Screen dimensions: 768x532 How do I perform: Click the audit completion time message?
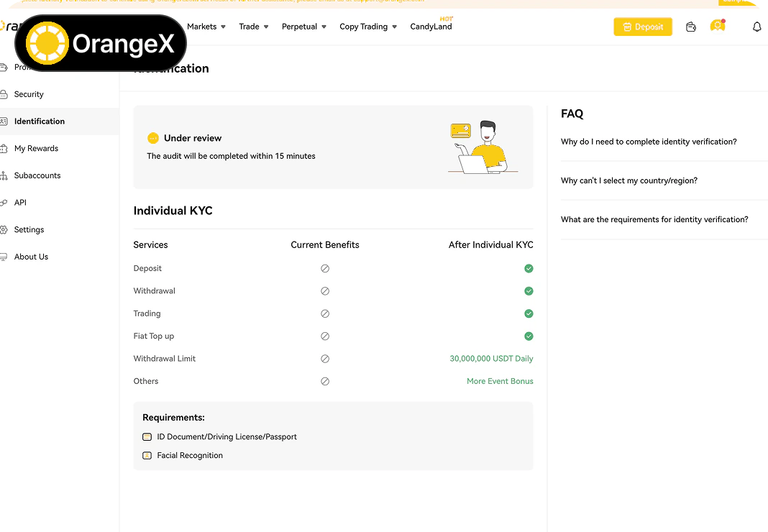pos(231,156)
